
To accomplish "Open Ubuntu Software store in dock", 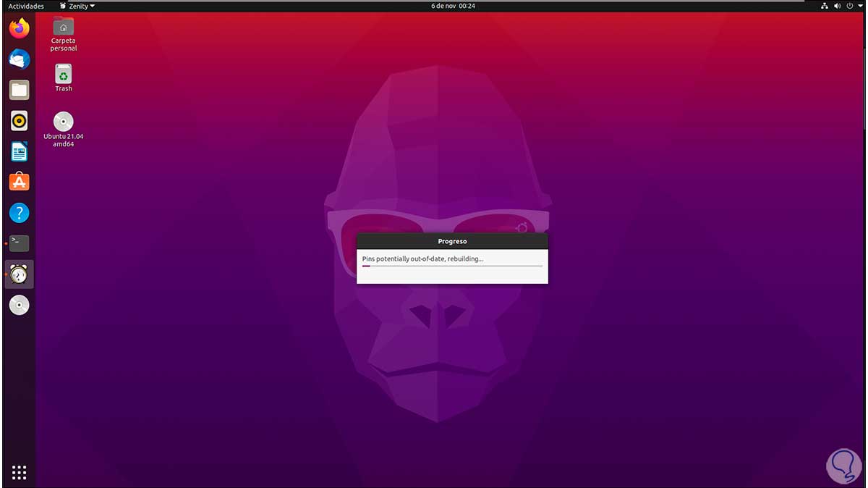I will tap(20, 182).
